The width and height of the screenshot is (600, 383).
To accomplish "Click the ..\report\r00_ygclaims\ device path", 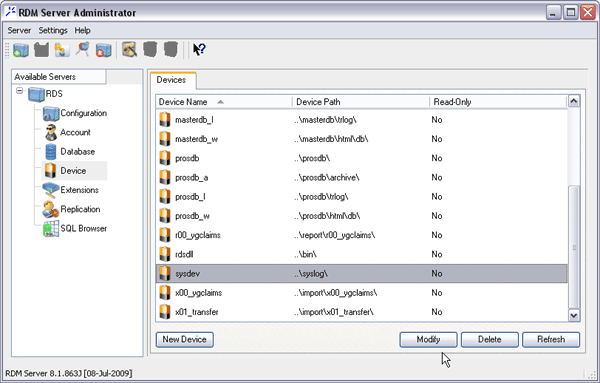I will 334,235.
